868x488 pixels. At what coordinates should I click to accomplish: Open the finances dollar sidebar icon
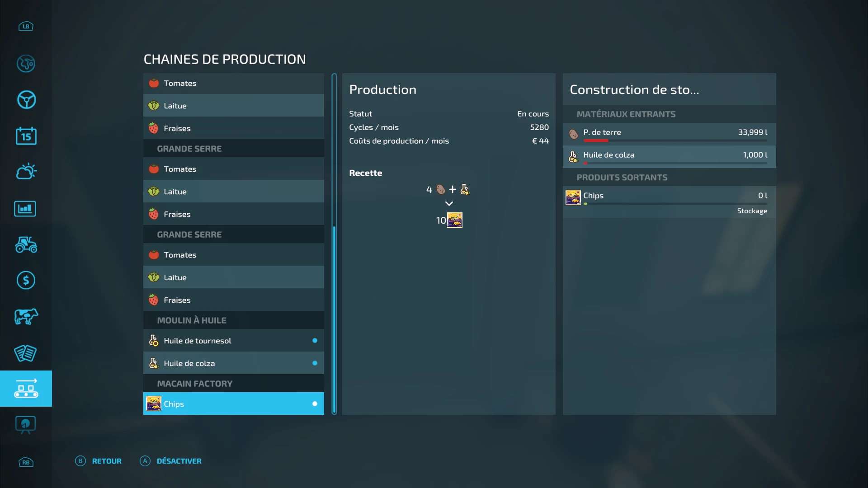(26, 281)
